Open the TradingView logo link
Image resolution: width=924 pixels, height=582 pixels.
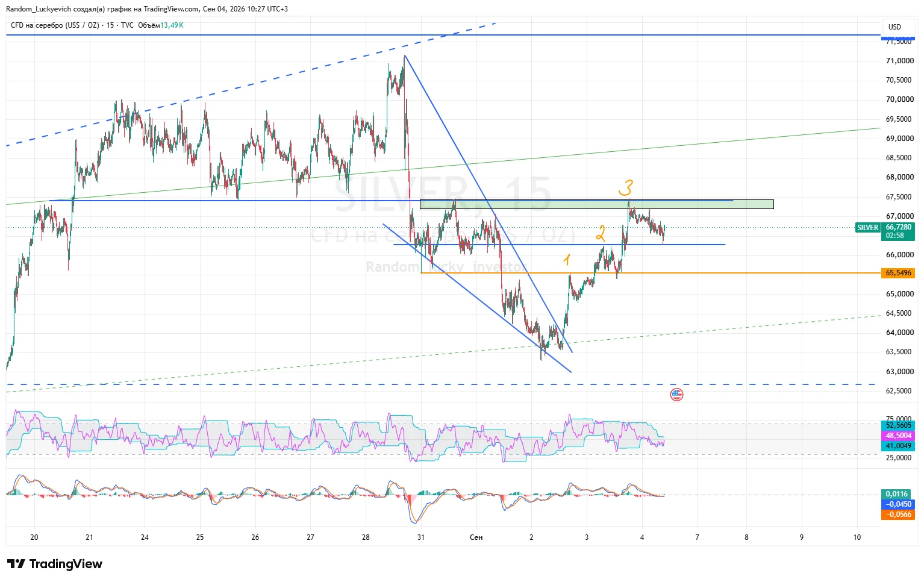(x=55, y=564)
